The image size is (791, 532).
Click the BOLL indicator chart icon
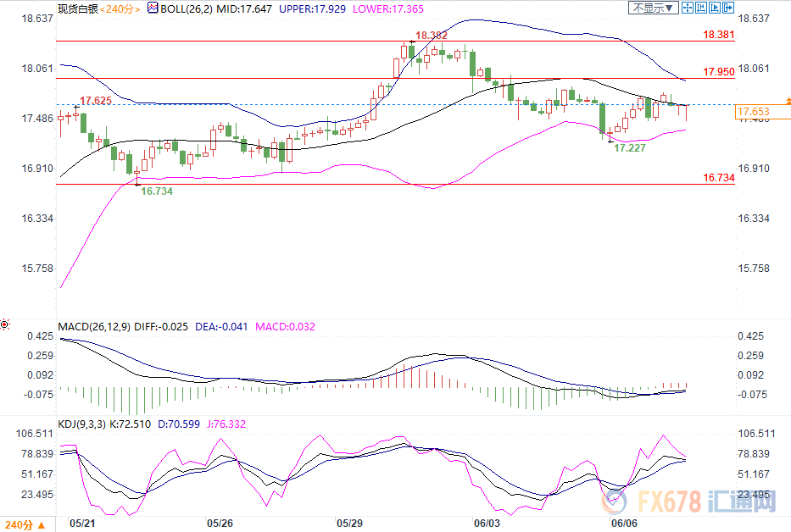153,8
